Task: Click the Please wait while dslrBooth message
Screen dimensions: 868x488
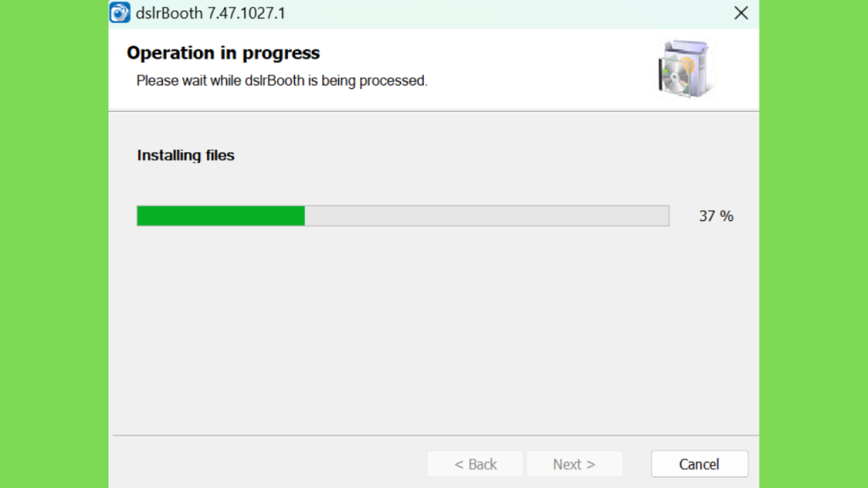Action: pos(281,80)
